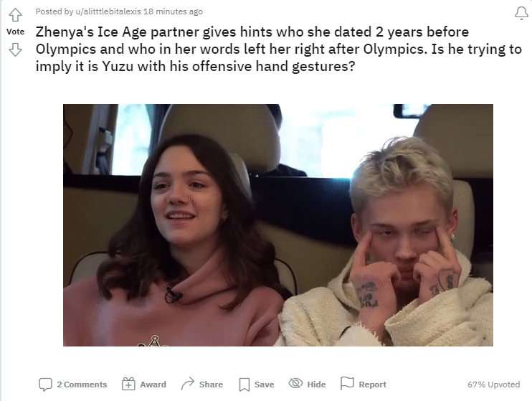Open the post image
532x401 pixels.
pos(278,225)
